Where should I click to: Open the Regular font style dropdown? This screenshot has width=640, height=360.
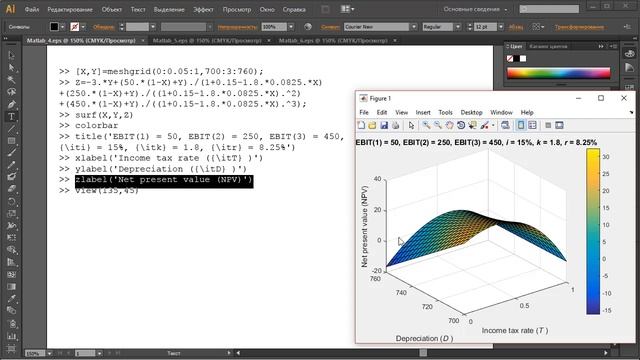coord(458,27)
